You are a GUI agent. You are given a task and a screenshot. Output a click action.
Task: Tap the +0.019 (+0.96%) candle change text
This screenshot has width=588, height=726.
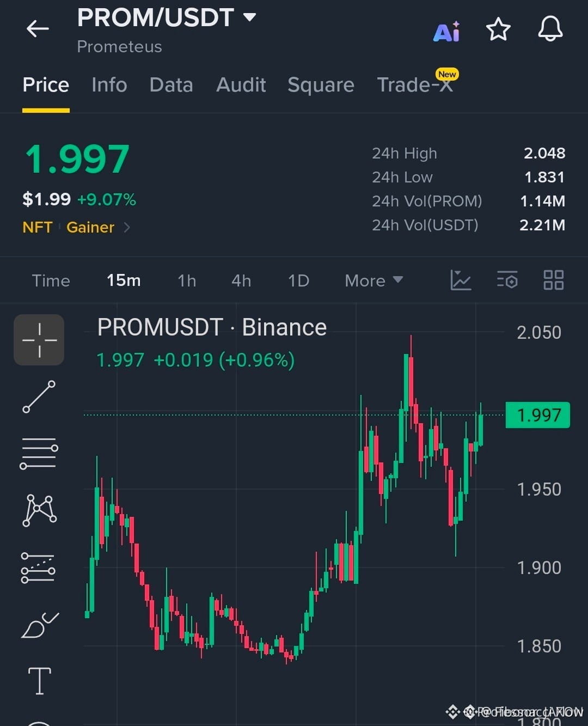coord(224,360)
